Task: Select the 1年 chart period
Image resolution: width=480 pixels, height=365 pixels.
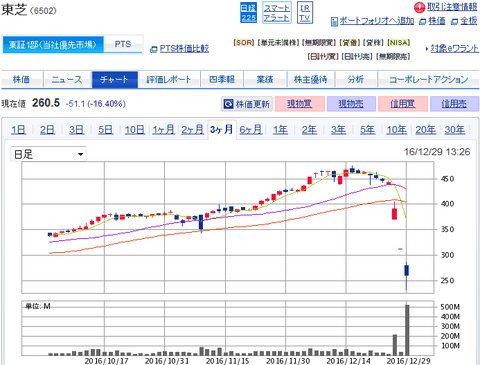Action: [280, 130]
